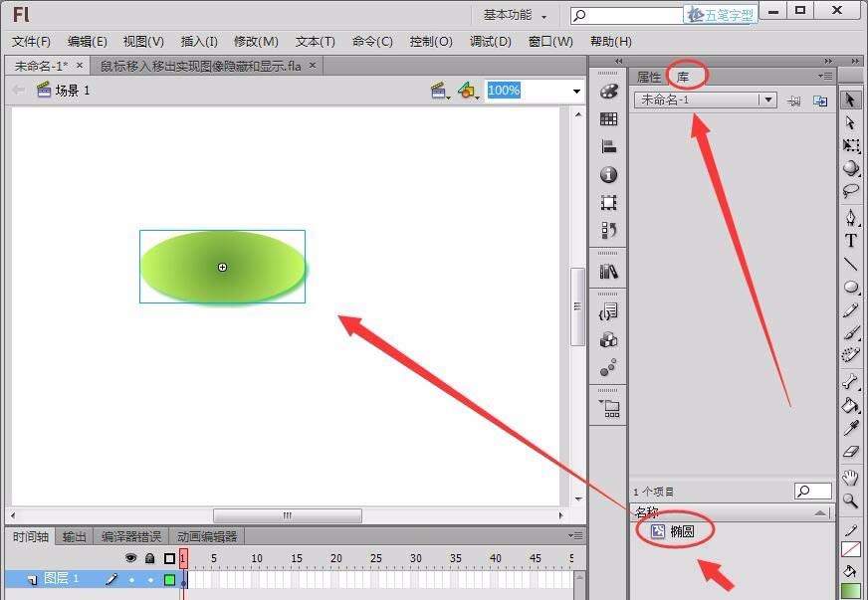Screen dimensions: 868x600
Task: Select the Hand tool
Action: click(850, 478)
